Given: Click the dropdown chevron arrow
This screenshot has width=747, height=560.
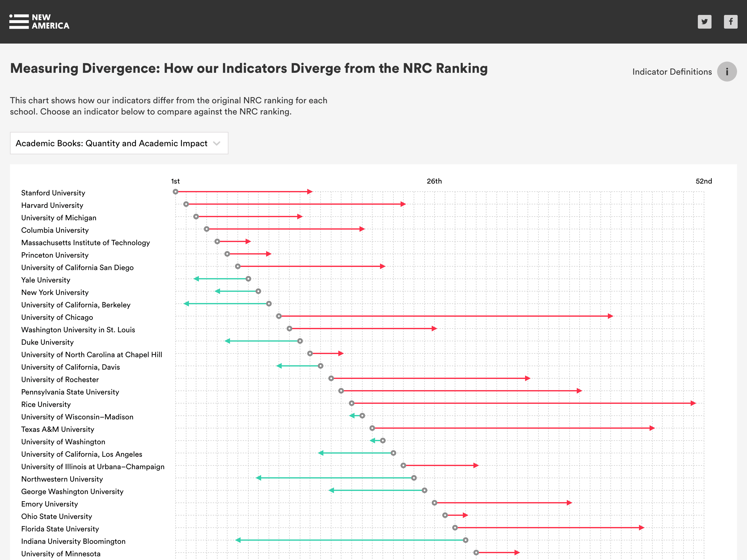Looking at the screenshot, I should [217, 143].
